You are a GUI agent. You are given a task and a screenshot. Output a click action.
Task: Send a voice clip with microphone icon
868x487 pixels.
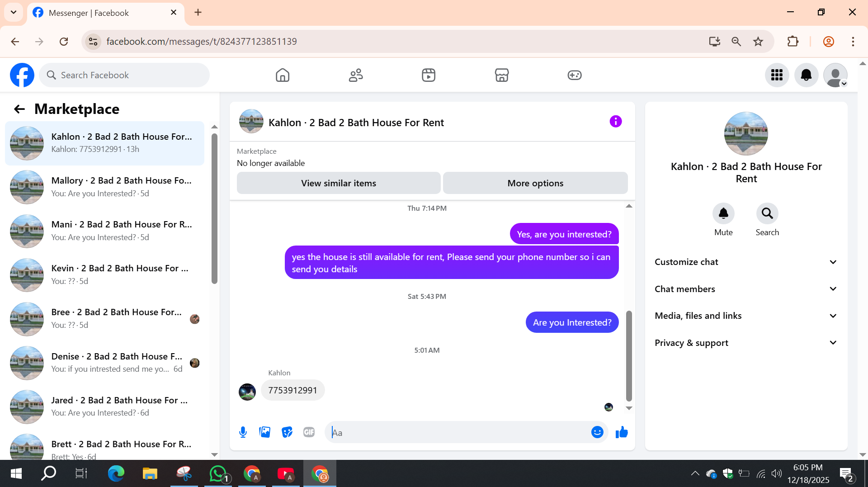[x=243, y=432]
